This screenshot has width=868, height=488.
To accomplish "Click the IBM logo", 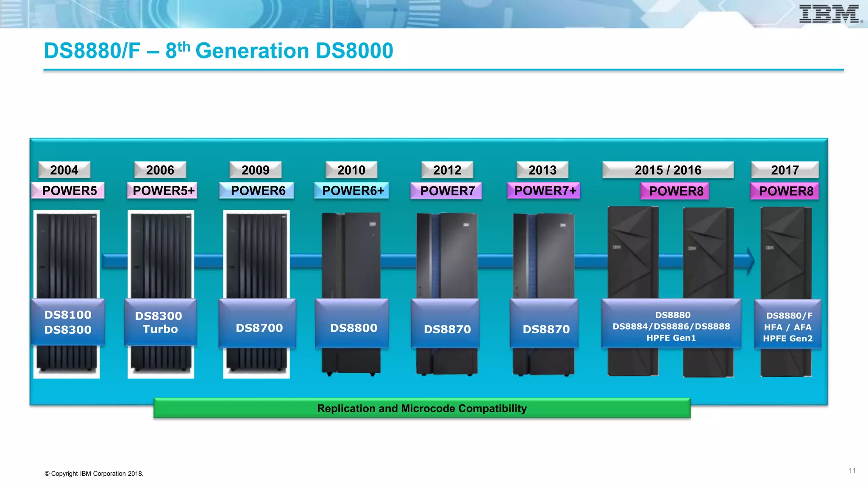I will point(830,14).
